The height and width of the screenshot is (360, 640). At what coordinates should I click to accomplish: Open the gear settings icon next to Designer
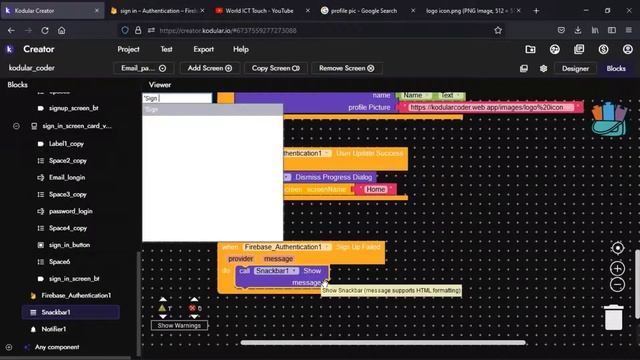tap(543, 69)
